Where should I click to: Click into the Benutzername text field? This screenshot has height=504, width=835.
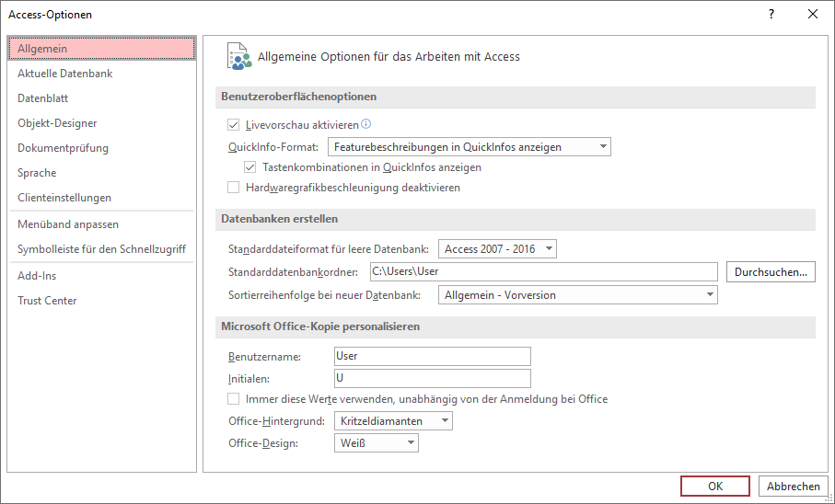click(432, 356)
